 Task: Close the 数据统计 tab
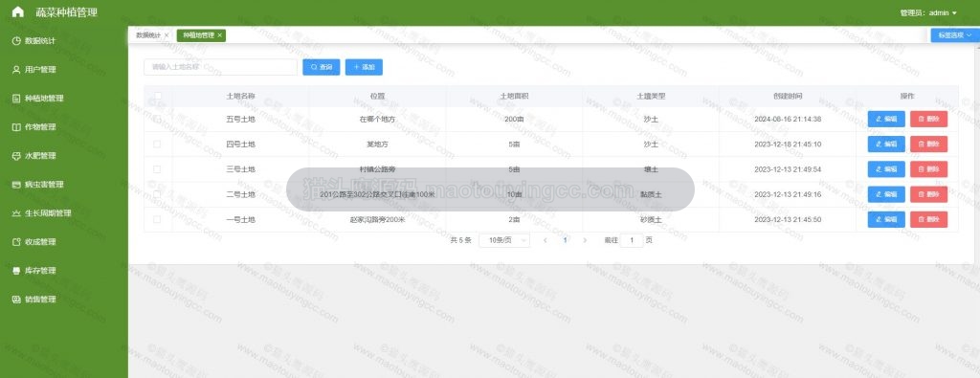(x=167, y=35)
